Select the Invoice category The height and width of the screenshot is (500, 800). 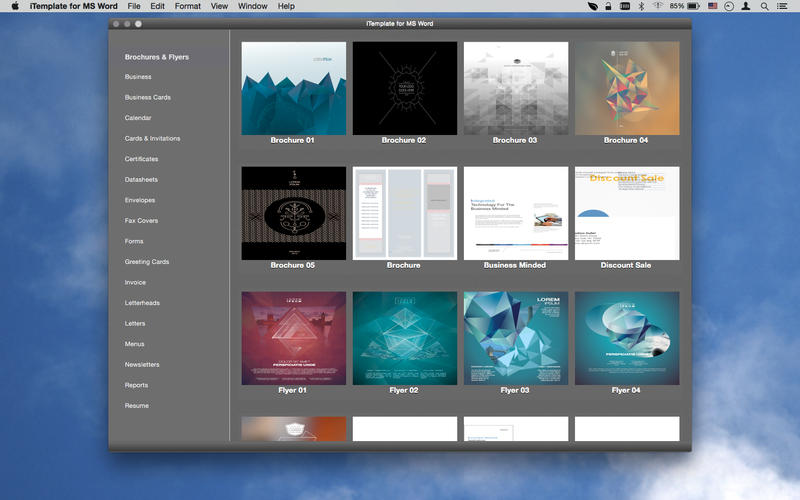(135, 282)
